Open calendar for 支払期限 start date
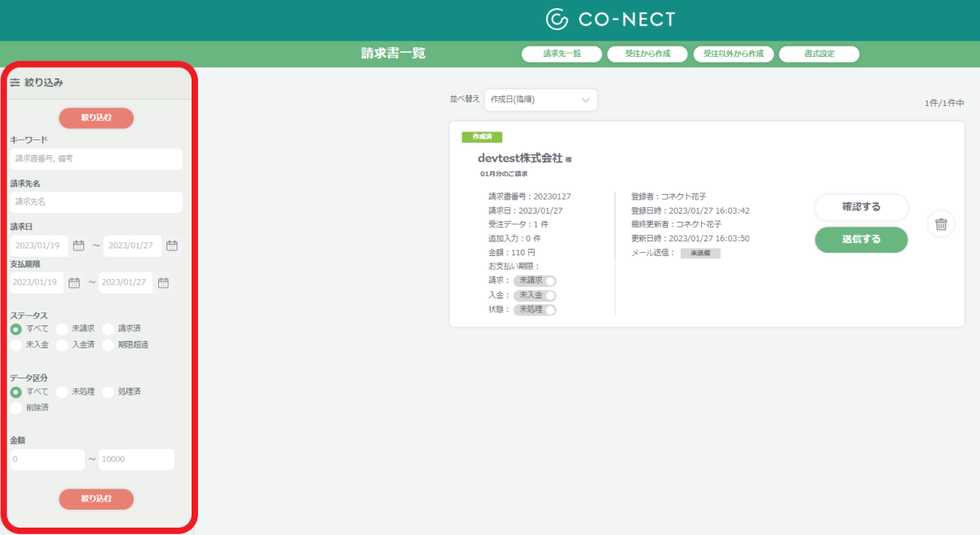The image size is (980, 535). 74,283
